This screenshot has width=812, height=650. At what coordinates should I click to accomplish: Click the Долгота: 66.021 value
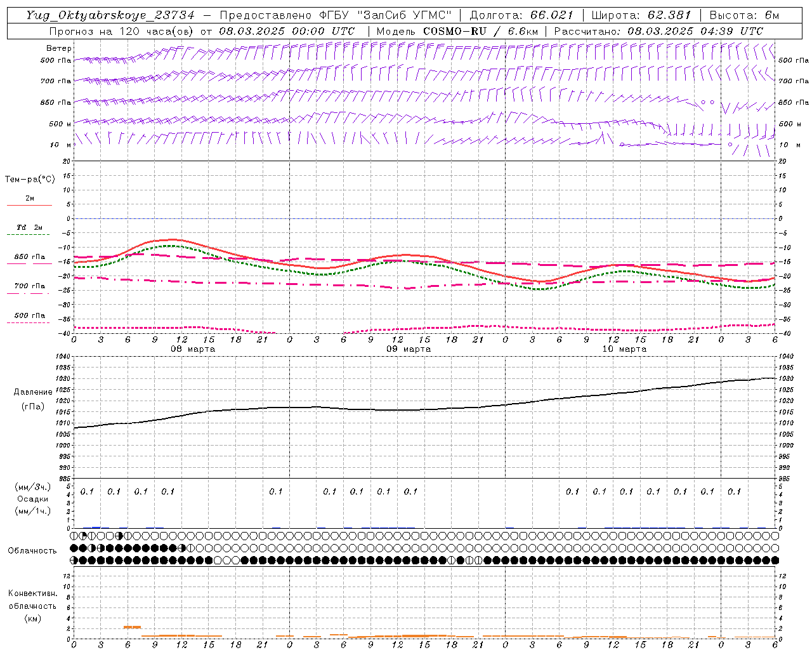[522, 15]
